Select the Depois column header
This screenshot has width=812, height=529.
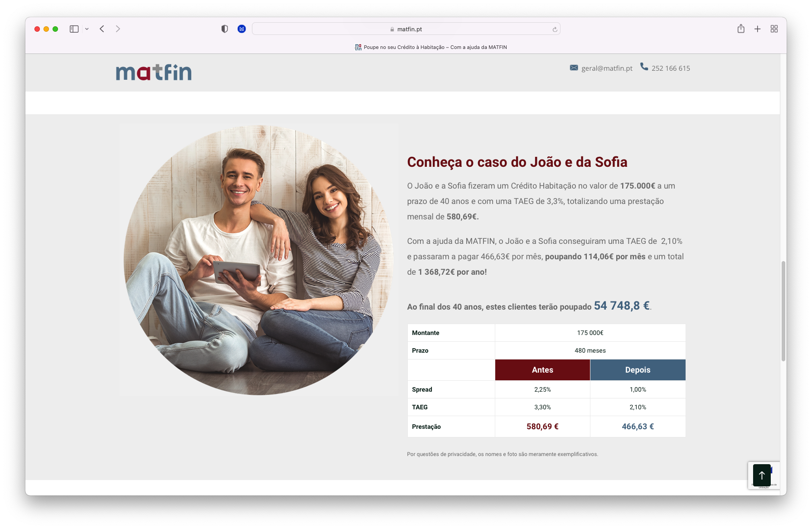click(x=638, y=370)
